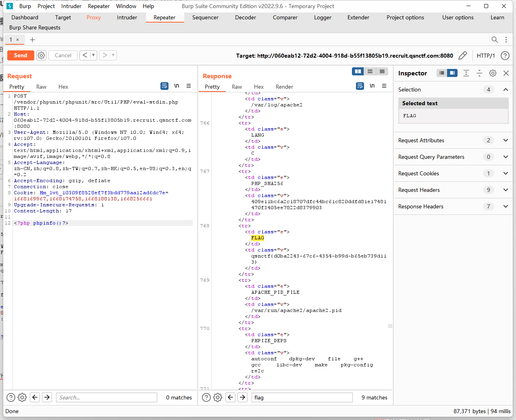Expand Response Headers section

pyautogui.click(x=506, y=206)
